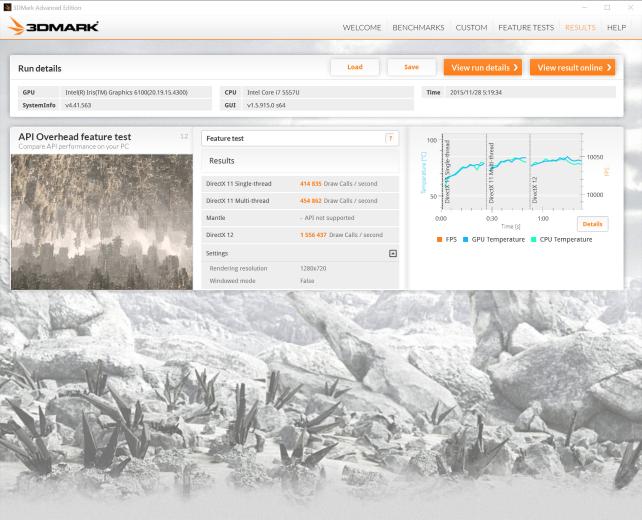Image resolution: width=642 pixels, height=520 pixels.
Task: Open the CUSTOM tab
Action: [x=471, y=27]
